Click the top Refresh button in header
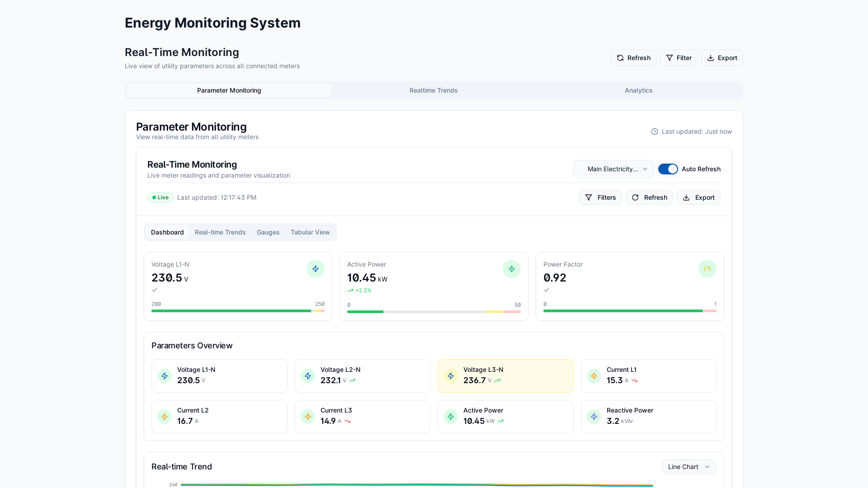868x488 pixels. [633, 58]
